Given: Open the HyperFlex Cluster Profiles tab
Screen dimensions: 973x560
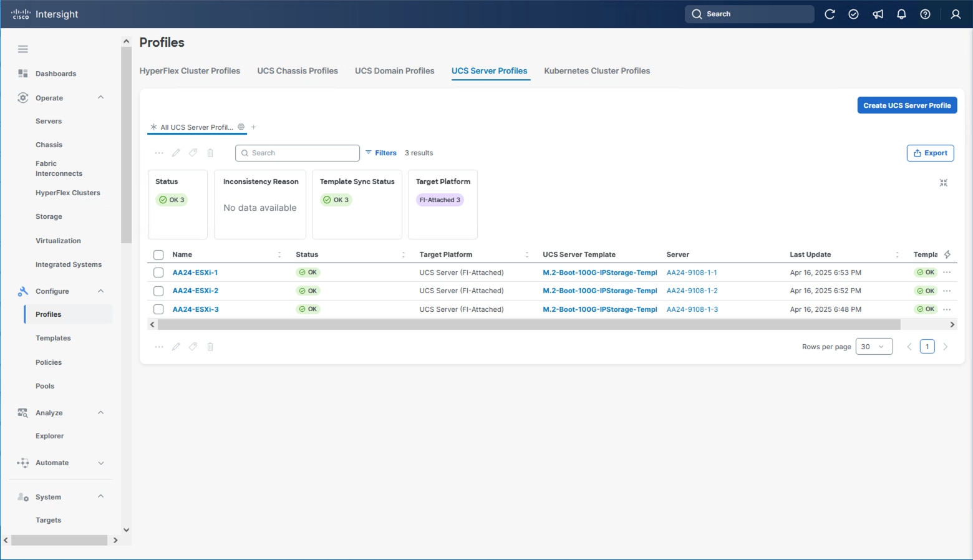Looking at the screenshot, I should click(x=190, y=71).
